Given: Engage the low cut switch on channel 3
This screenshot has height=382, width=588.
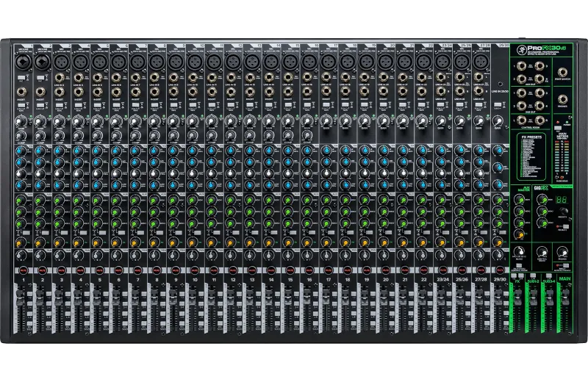Looking at the screenshot, I should [60, 106].
